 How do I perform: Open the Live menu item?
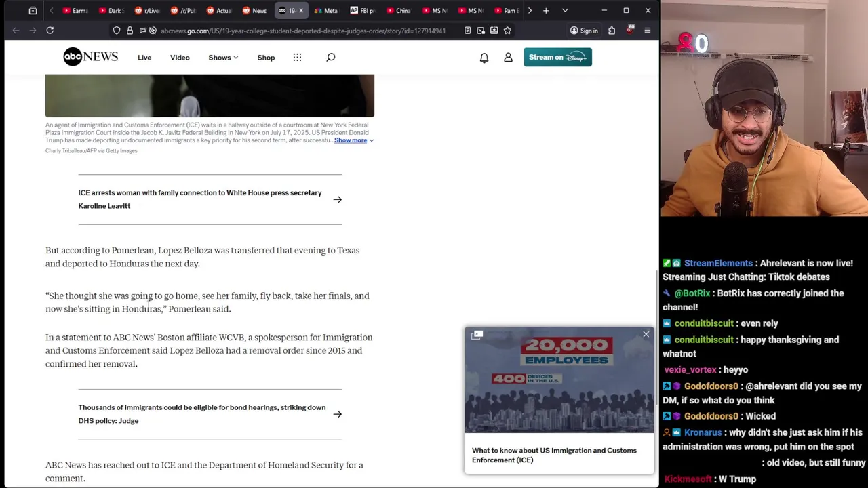tap(144, 58)
